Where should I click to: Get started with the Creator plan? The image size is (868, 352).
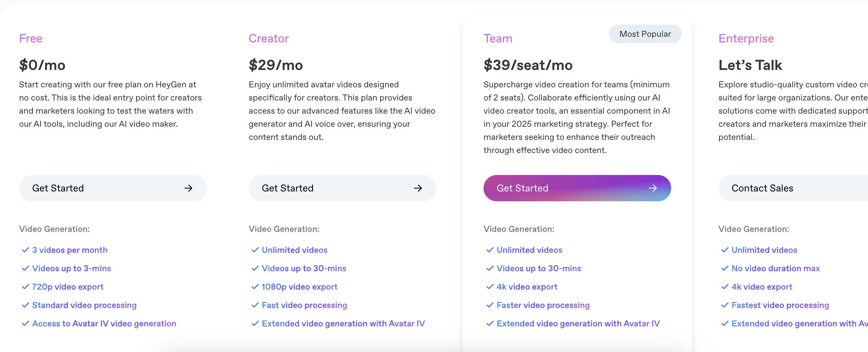point(342,188)
